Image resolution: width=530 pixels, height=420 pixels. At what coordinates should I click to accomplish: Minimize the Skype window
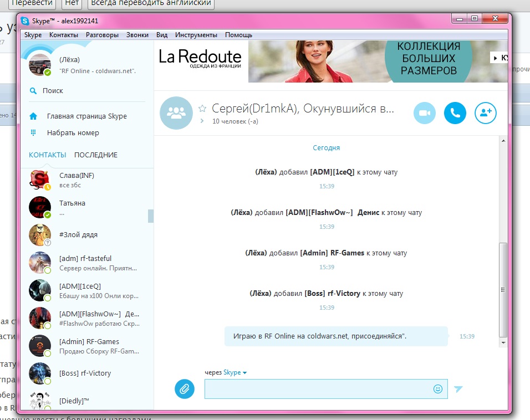(x=460, y=19)
